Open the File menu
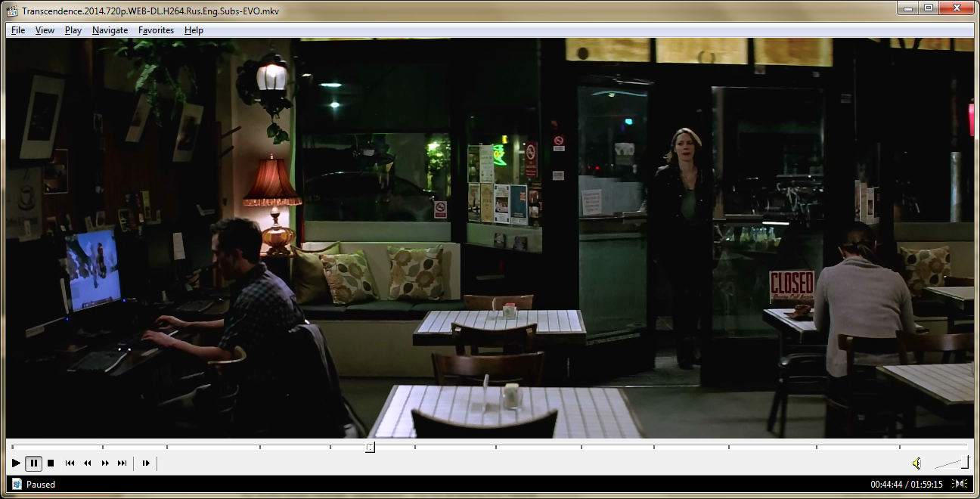The image size is (980, 499). click(18, 30)
